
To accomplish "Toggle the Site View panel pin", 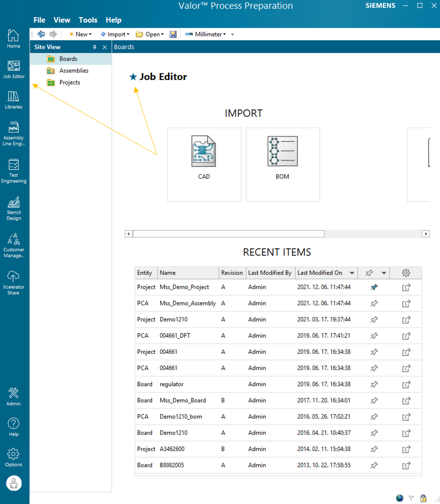I will 94,47.
